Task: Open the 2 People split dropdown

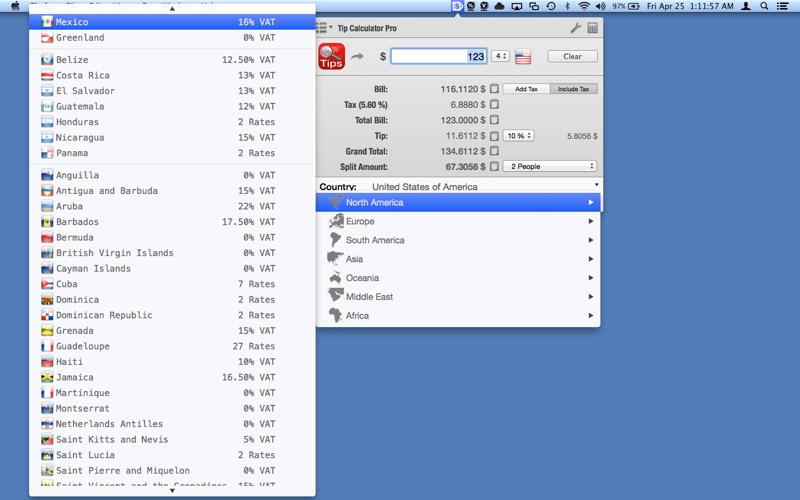Action: pos(550,166)
